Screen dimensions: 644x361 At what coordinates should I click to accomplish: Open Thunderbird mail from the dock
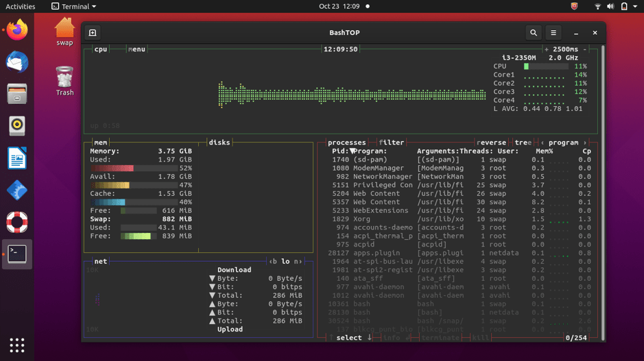tap(17, 62)
